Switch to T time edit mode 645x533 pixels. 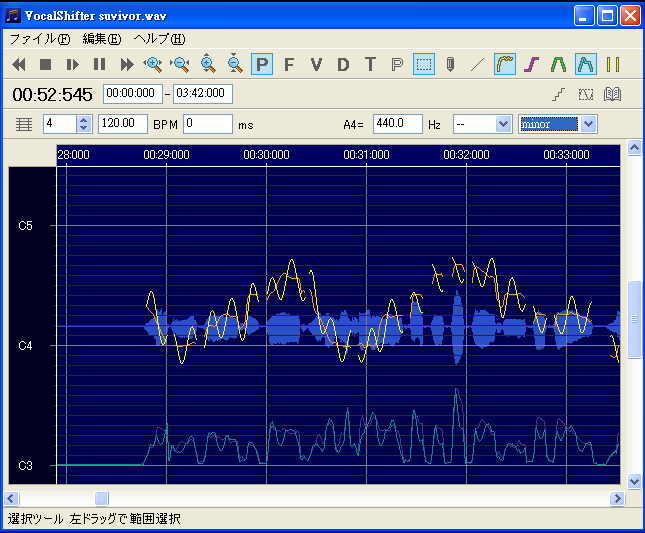(370, 65)
